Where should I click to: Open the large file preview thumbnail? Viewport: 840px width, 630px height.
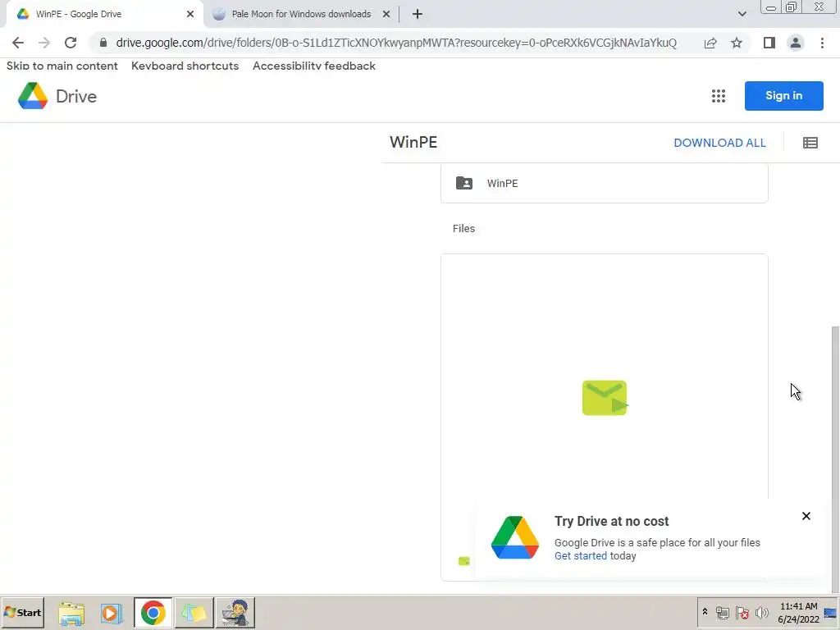[x=605, y=398]
